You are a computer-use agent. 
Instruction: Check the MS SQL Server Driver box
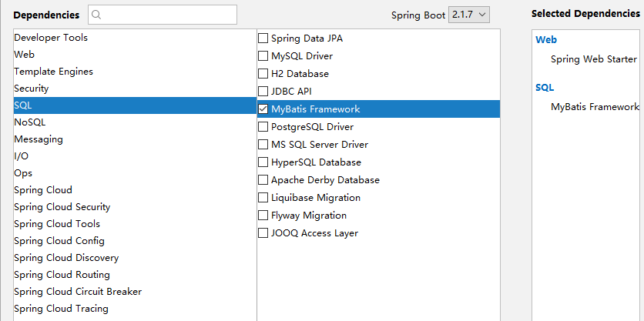pos(263,145)
